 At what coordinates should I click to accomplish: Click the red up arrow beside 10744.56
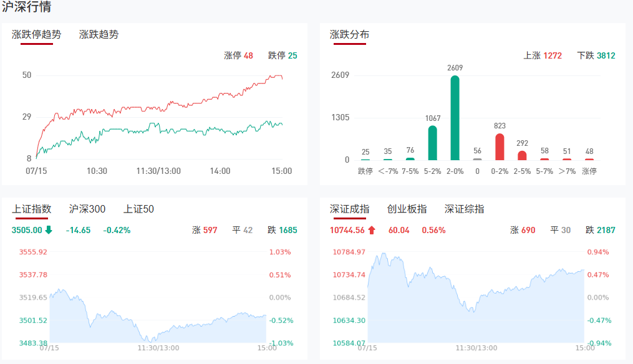point(372,230)
